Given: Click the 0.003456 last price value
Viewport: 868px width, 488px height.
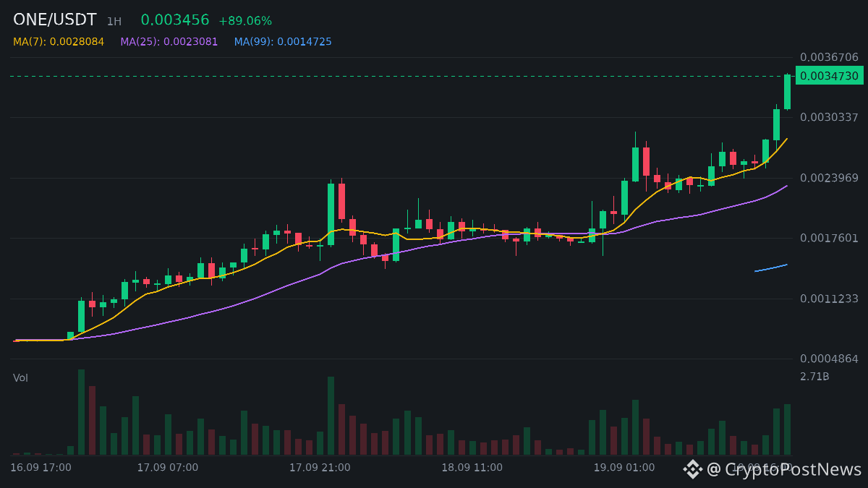Looking at the screenshot, I should pos(175,20).
